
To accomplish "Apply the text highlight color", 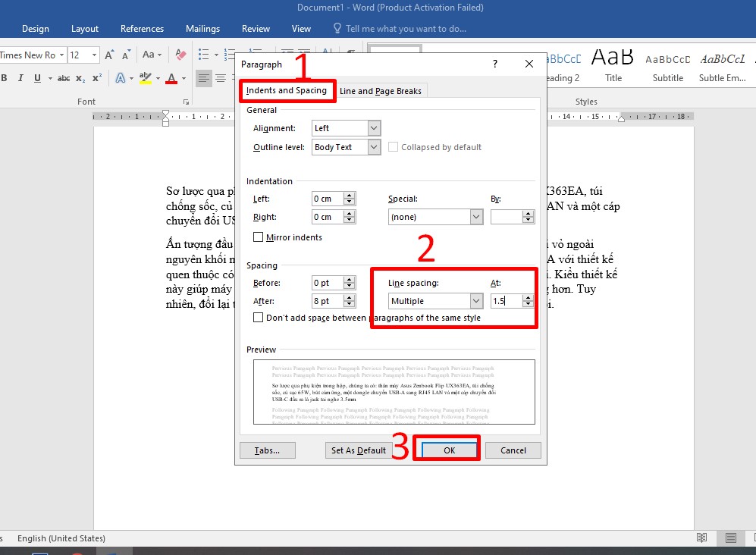I will click(144, 78).
